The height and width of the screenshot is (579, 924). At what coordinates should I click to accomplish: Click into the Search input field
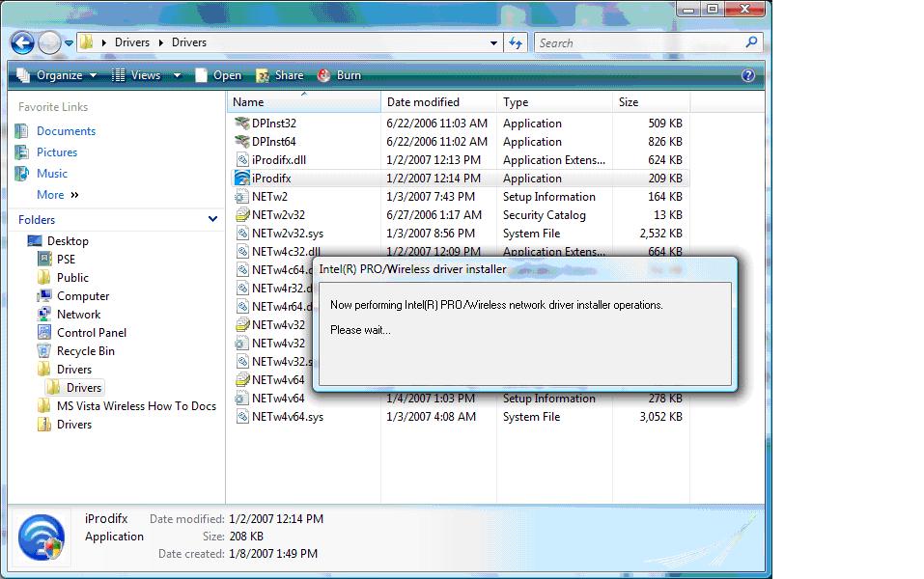[x=639, y=43]
